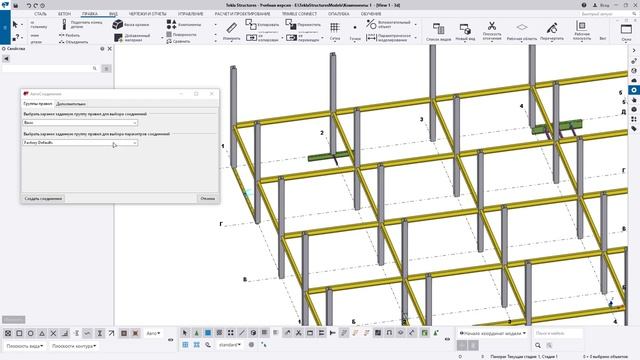Click the Компоненты shapes icon
Image resolution: width=640 pixels, height=360 pixels.
click(171, 24)
